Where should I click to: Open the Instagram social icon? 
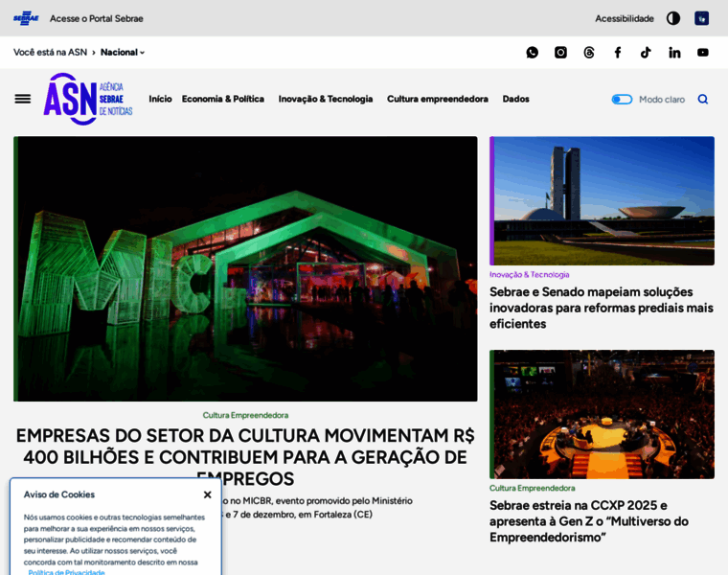click(560, 53)
